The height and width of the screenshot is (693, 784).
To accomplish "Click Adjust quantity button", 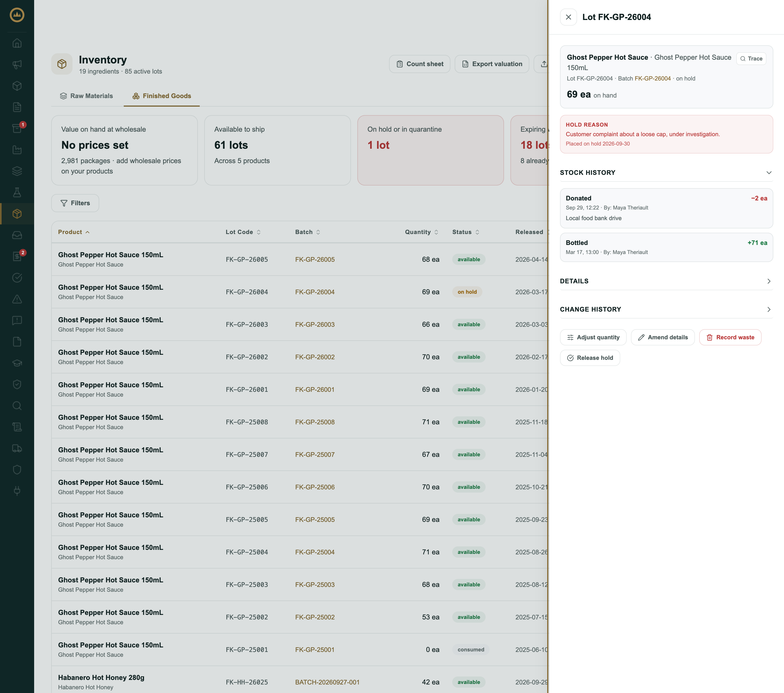I will [x=593, y=337].
